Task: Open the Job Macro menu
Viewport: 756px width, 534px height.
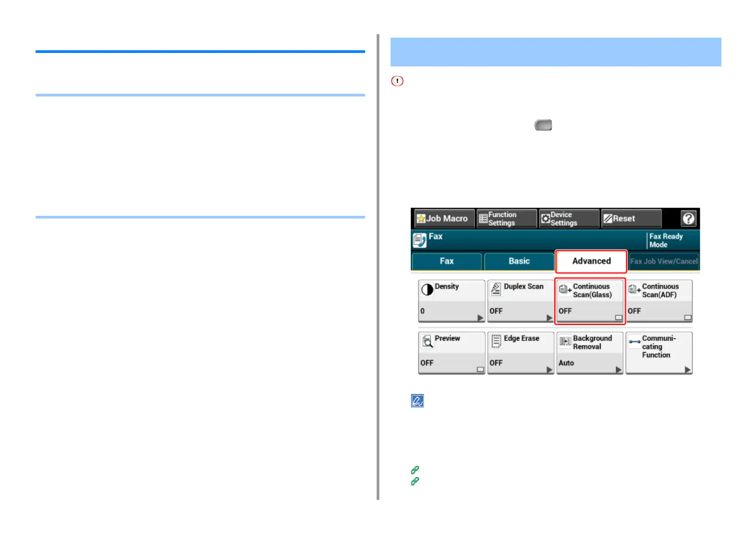Action: tap(444, 219)
